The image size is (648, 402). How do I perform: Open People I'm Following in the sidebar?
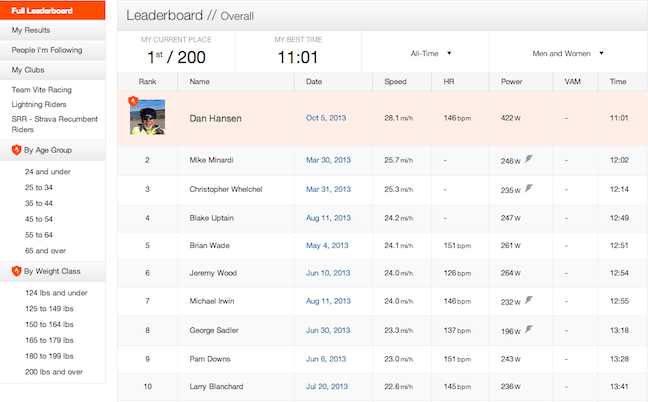tap(52, 50)
